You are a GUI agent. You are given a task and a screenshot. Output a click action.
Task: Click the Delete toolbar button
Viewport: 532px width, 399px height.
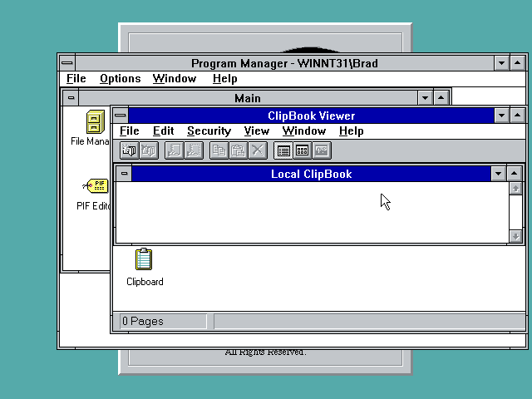pos(258,150)
